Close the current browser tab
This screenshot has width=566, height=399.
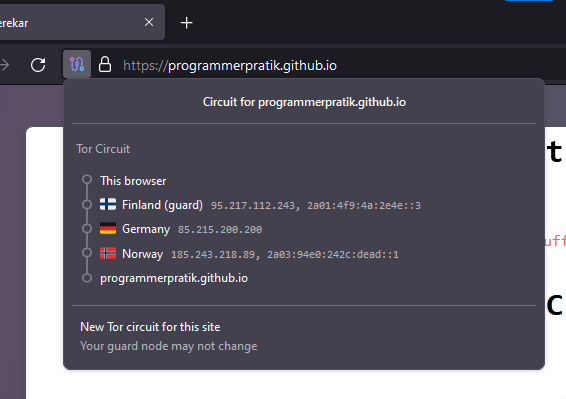click(x=149, y=22)
